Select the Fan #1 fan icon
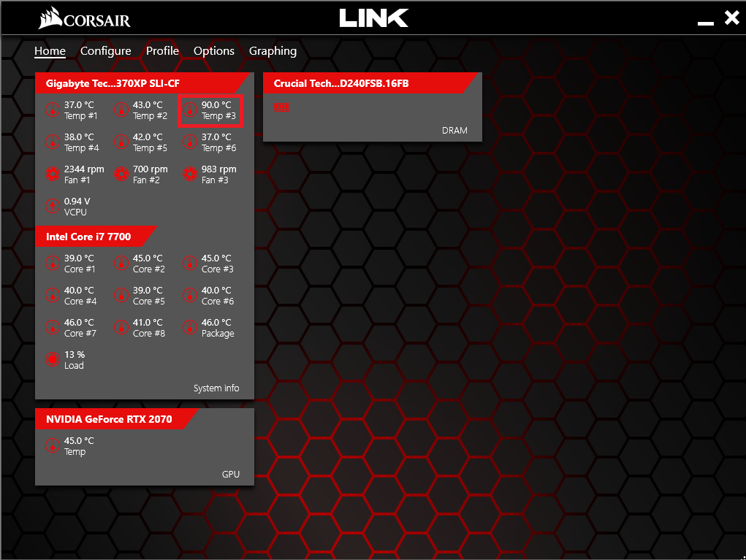This screenshot has height=560, width=746. 53,174
